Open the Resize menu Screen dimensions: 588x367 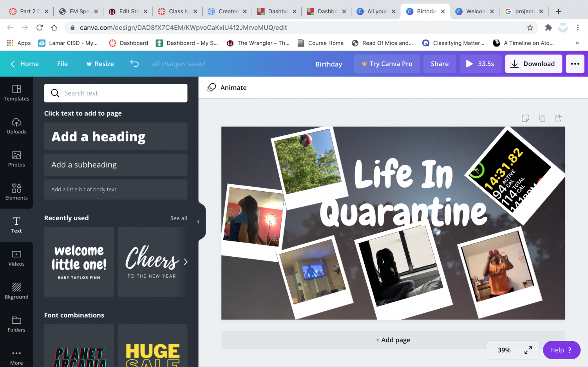100,64
